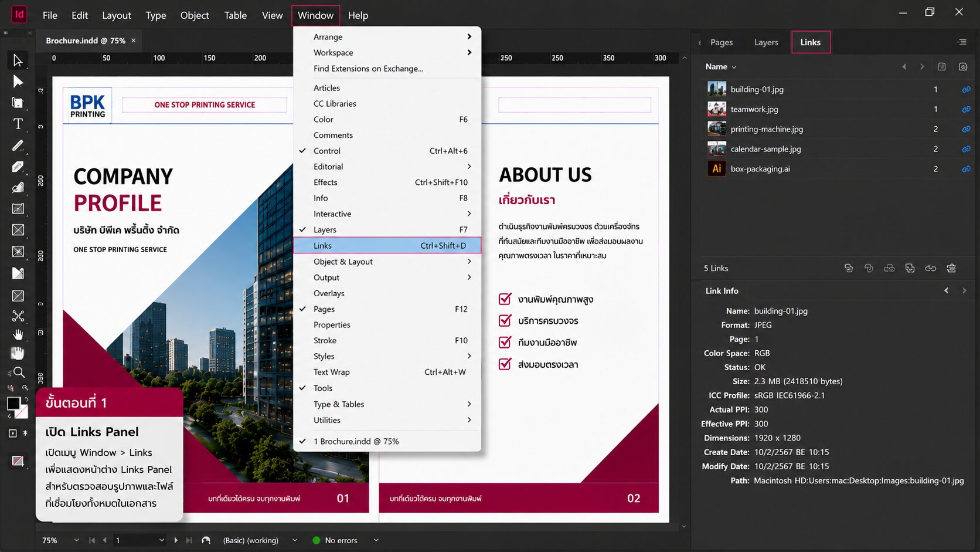Switch to the Layers tab
Image resolution: width=980 pixels, height=552 pixels.
[x=766, y=42]
